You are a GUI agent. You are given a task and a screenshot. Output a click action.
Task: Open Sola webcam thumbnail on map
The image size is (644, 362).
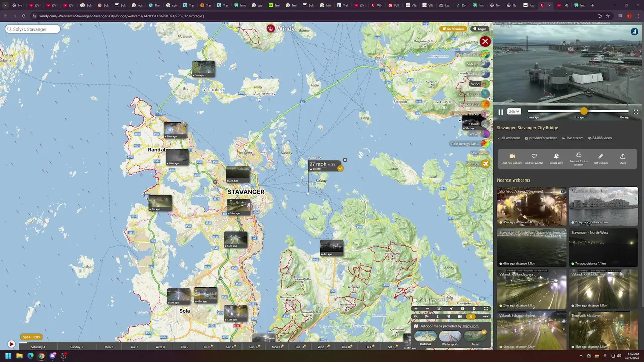tap(179, 296)
